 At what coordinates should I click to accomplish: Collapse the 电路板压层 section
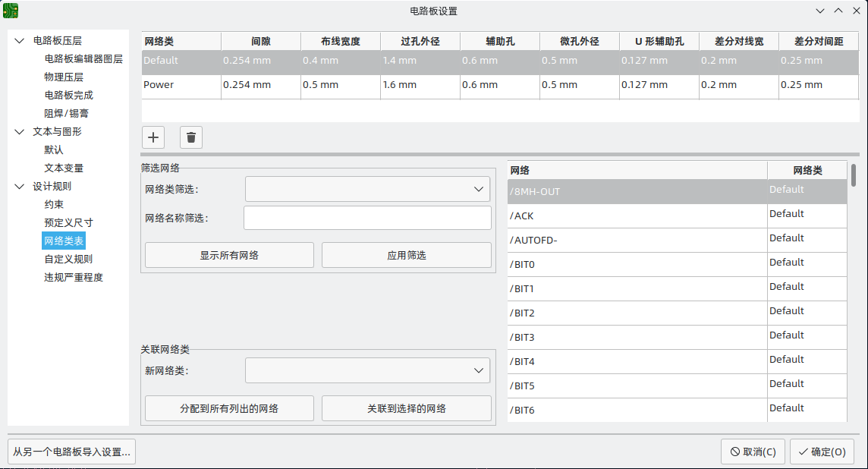coord(19,40)
